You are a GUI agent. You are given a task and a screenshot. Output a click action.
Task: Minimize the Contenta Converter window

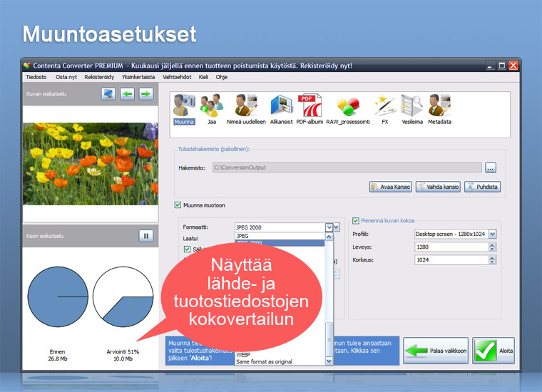(490, 66)
